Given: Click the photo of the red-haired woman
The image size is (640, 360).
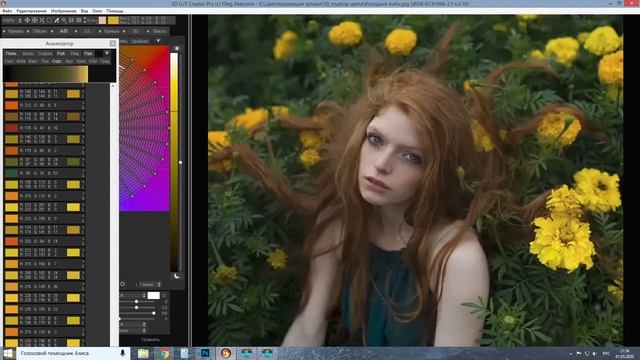Looking at the screenshot, I should [x=416, y=181].
